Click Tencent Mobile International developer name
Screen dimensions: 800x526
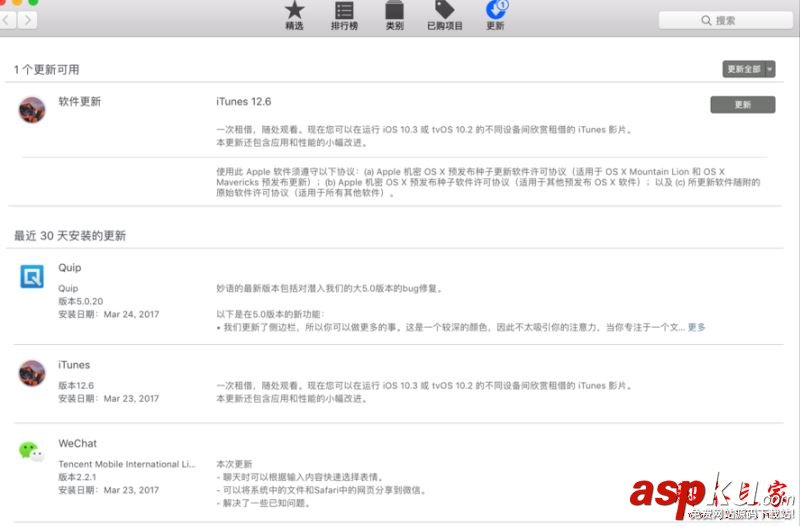tap(127, 464)
